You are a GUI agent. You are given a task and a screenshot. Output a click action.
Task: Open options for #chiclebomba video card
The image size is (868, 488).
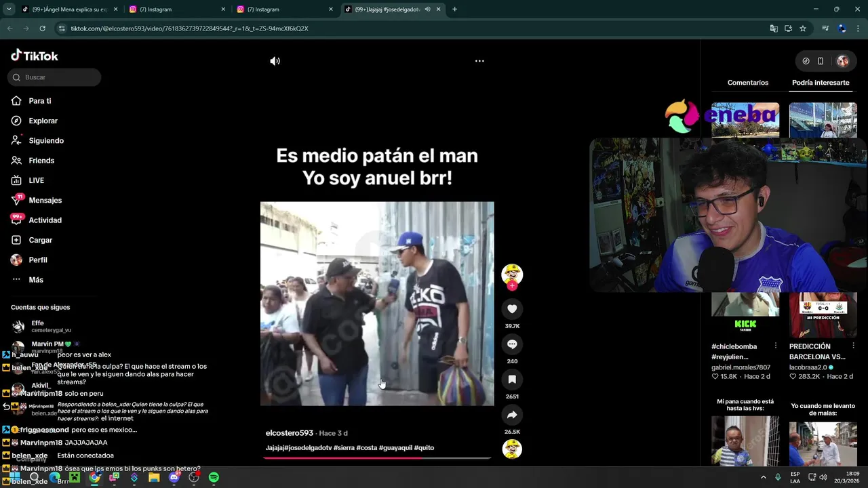pyautogui.click(x=776, y=346)
